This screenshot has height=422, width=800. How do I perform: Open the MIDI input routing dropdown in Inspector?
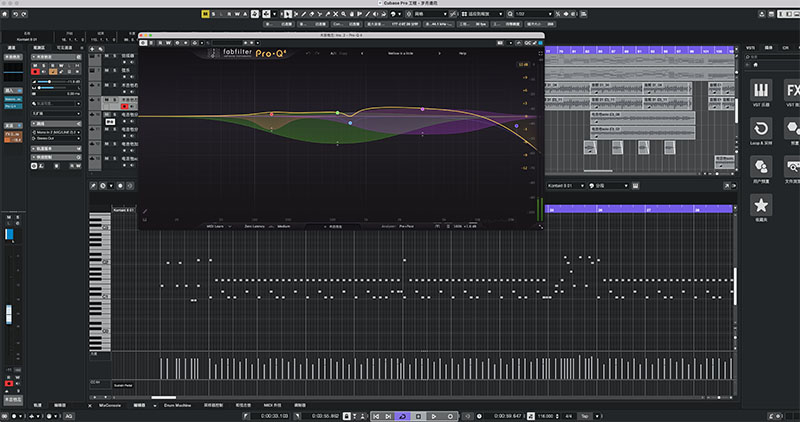coord(57,132)
